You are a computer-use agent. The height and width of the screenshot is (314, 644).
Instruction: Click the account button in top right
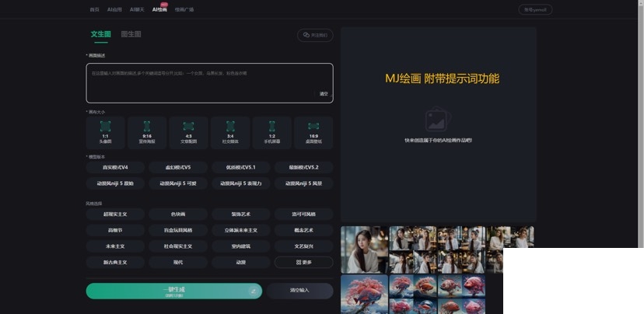click(535, 9)
